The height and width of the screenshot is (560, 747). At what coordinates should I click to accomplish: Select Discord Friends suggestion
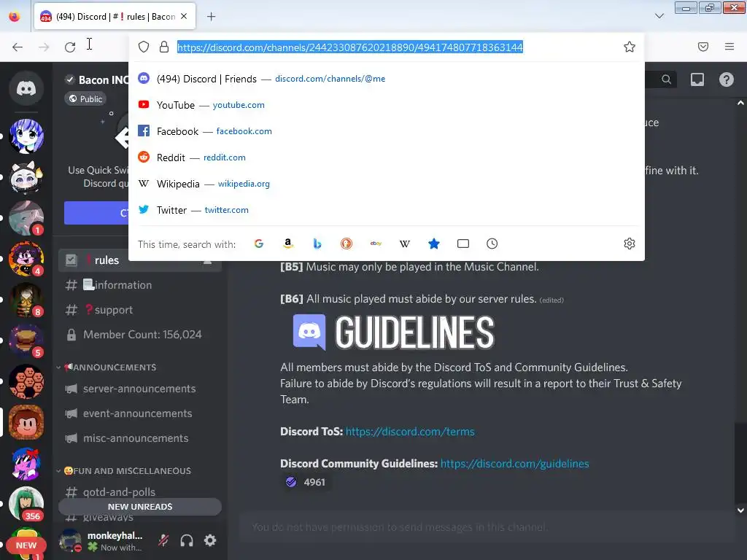pyautogui.click(x=387, y=79)
